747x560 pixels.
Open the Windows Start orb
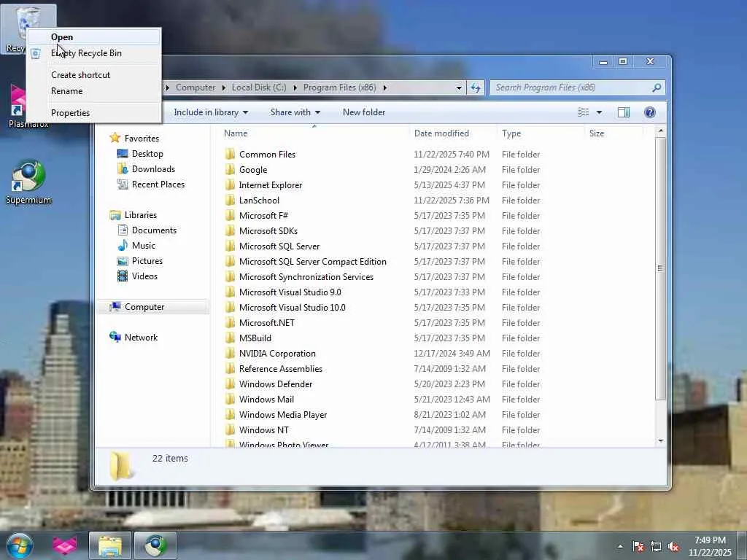pos(19,545)
